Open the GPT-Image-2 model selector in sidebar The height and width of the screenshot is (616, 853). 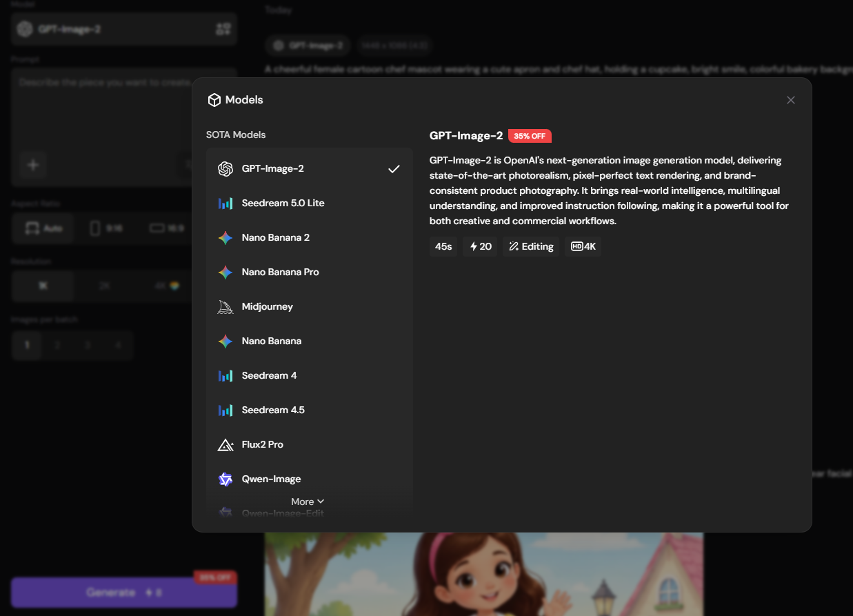(x=124, y=29)
